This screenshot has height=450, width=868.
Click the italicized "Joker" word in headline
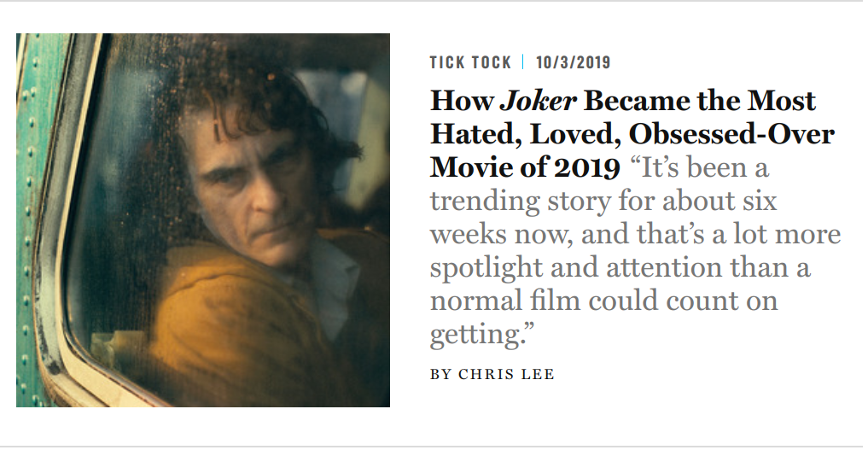(x=538, y=102)
